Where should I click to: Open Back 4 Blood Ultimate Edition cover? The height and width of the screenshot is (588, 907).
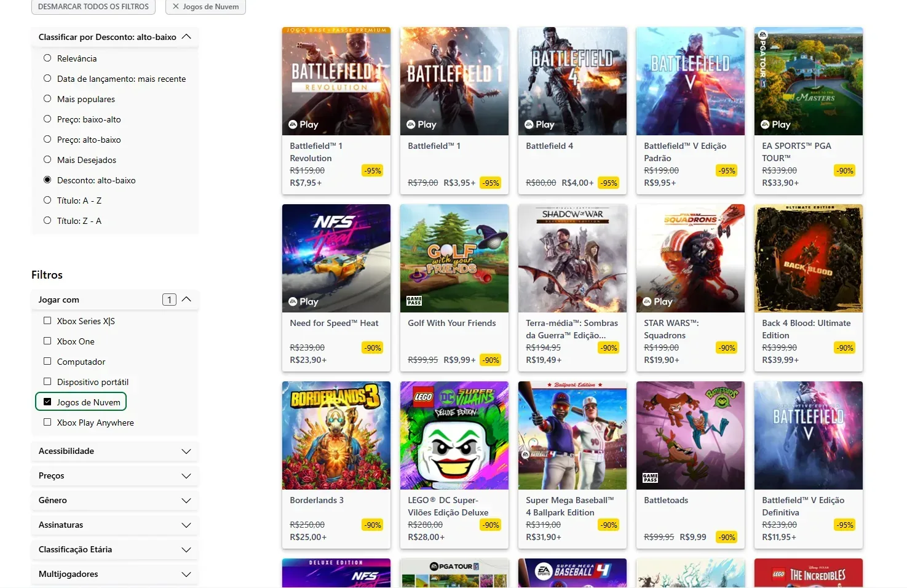click(809, 258)
